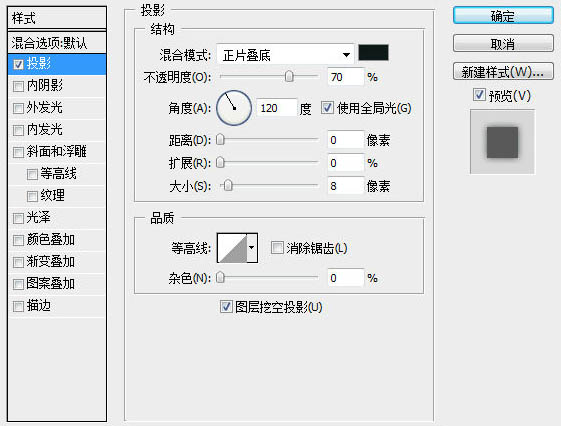Confirm with the 确定 button
This screenshot has width=561, height=426.
coord(503,16)
